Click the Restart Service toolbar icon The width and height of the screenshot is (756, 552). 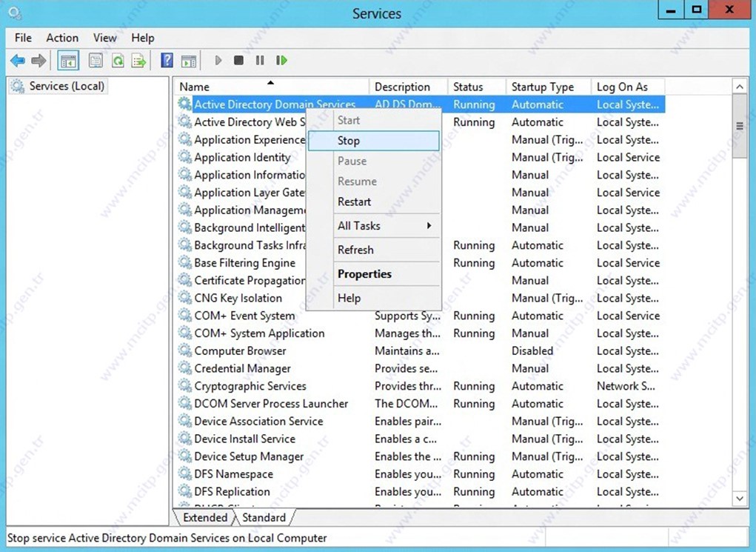[x=281, y=60]
